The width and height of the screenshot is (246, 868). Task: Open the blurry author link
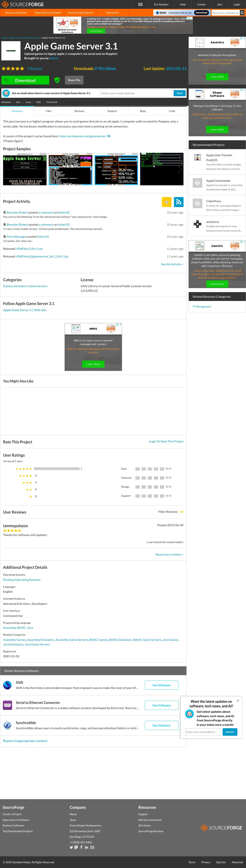[54, 58]
